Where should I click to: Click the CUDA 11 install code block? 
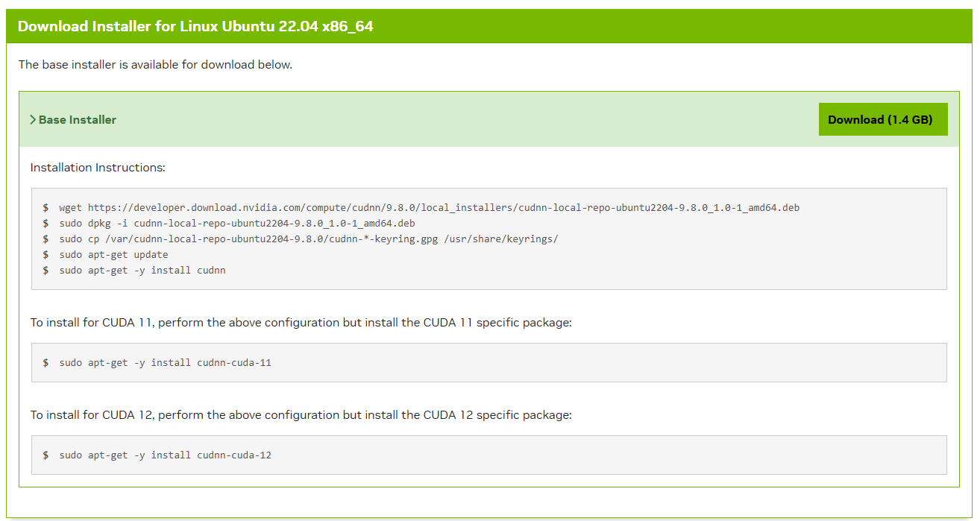pos(490,362)
